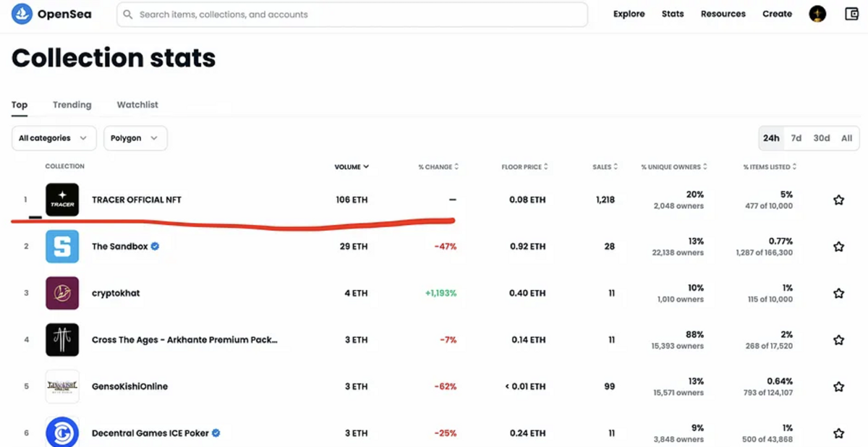
Task: Star Decentral Games ICE Poker row
Action: (838, 433)
